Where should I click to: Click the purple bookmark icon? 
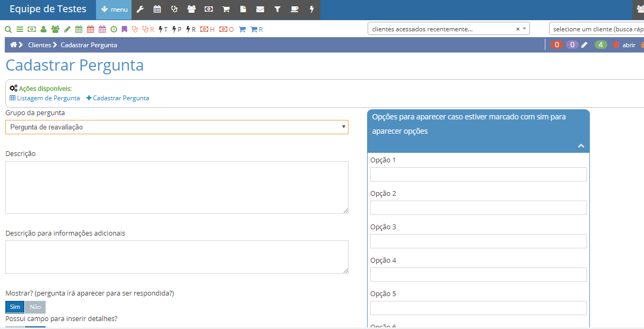[x=124, y=29]
